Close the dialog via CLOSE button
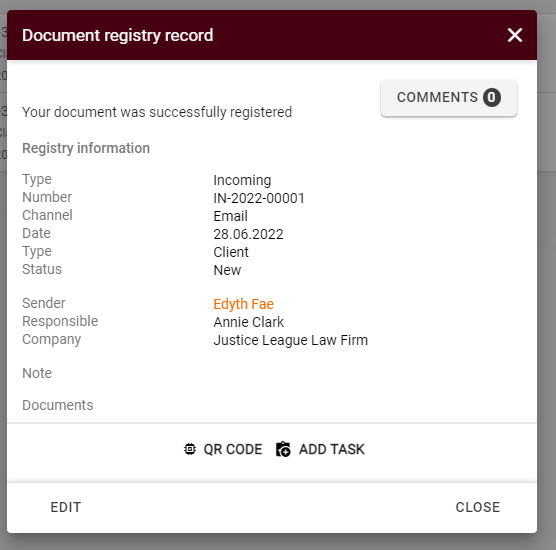This screenshot has width=556, height=550. [478, 507]
